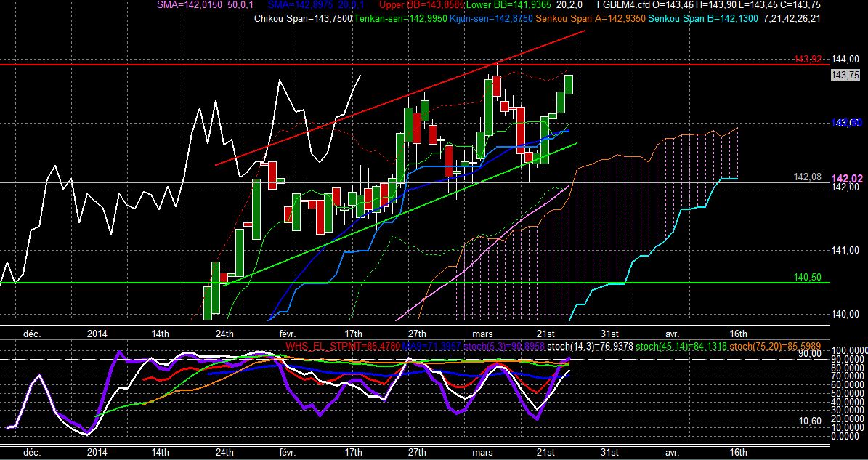
Task: Click the Senkou Span B=142,1300 label
Action: pos(704,18)
